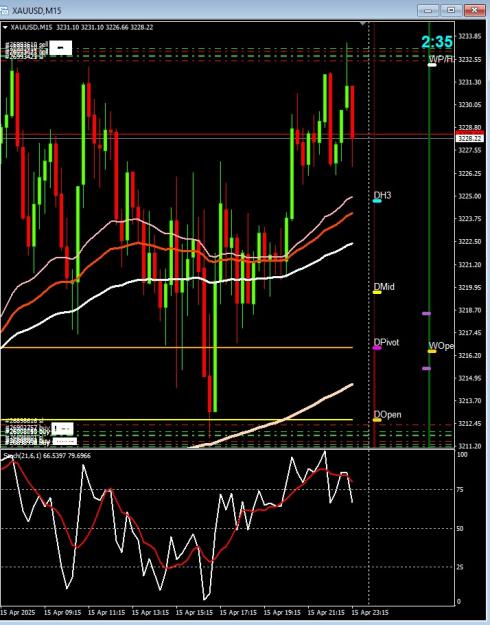
Task: Click the 15 Apr 15:15 time label
Action: pos(194,612)
